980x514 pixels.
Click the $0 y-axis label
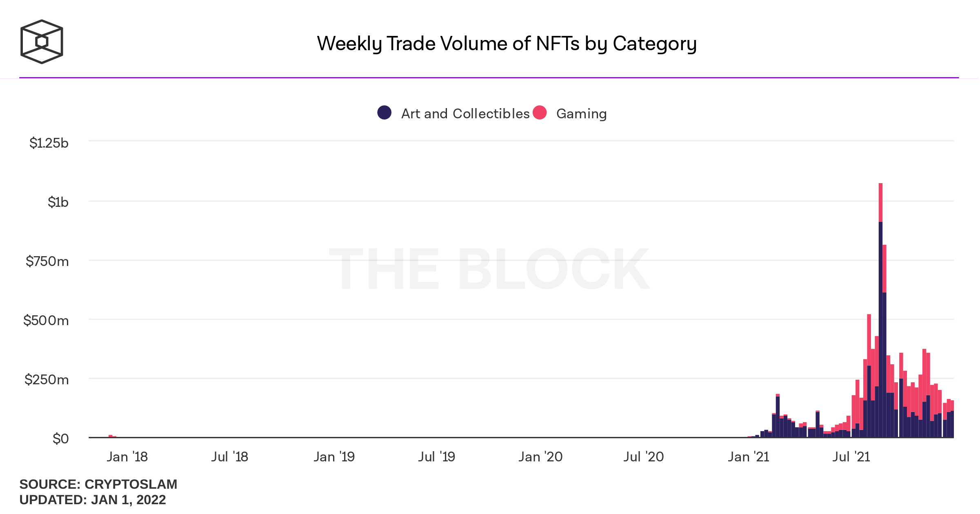(x=60, y=439)
